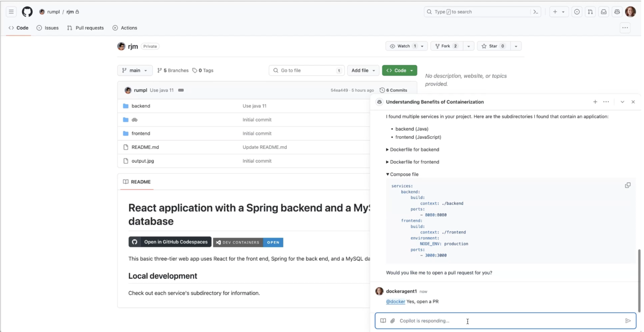This screenshot has width=644, height=332.
Task: Expand commit message ellipsis for Use java 11
Action: click(x=181, y=90)
